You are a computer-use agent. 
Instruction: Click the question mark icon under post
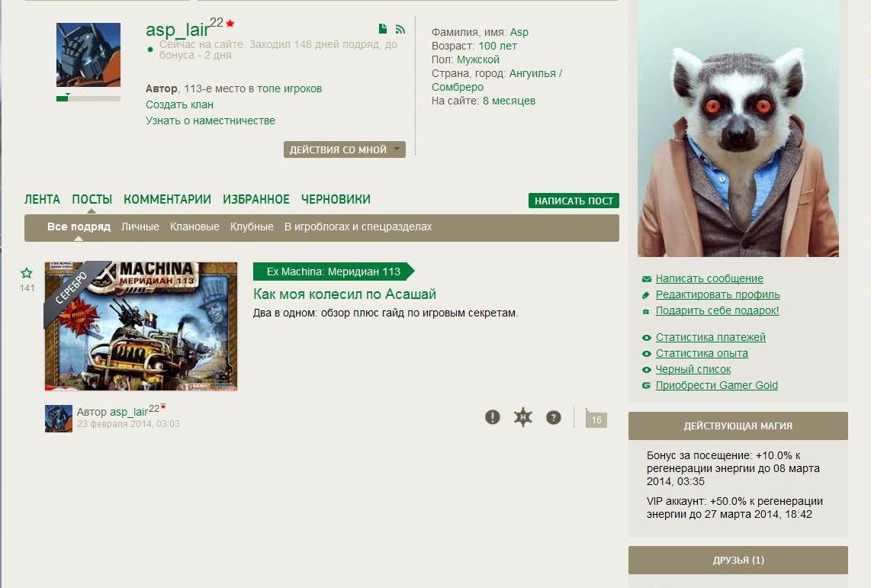tap(553, 417)
